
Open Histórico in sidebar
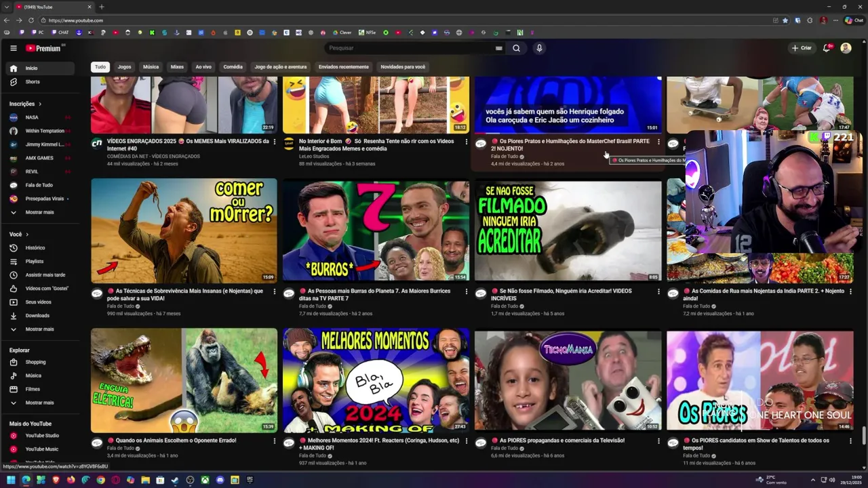41,247
